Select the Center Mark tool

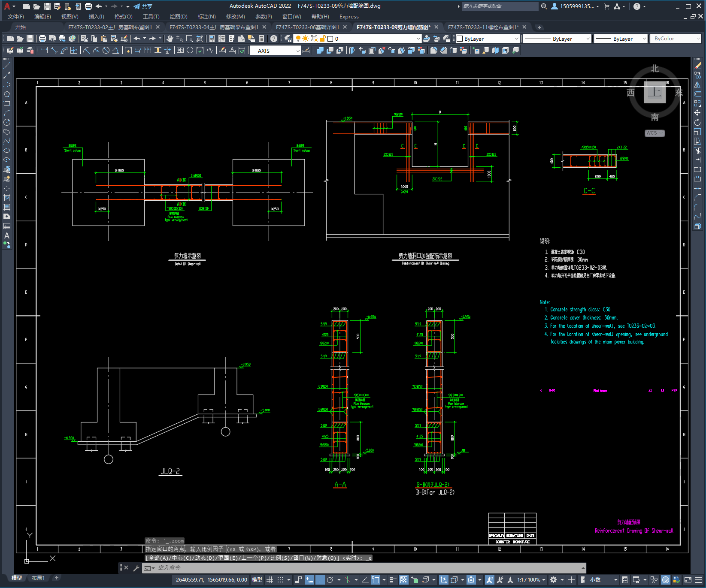(x=190, y=50)
